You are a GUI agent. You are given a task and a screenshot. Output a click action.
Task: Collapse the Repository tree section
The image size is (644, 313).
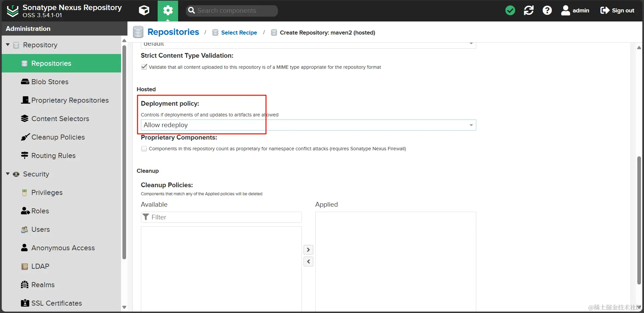click(x=8, y=45)
